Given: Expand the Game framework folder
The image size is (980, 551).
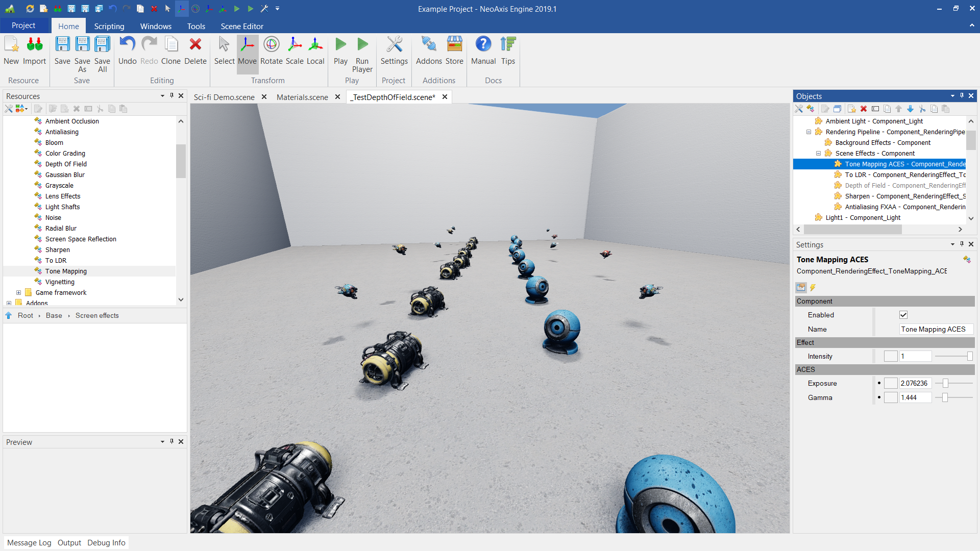Looking at the screenshot, I should click(18, 292).
